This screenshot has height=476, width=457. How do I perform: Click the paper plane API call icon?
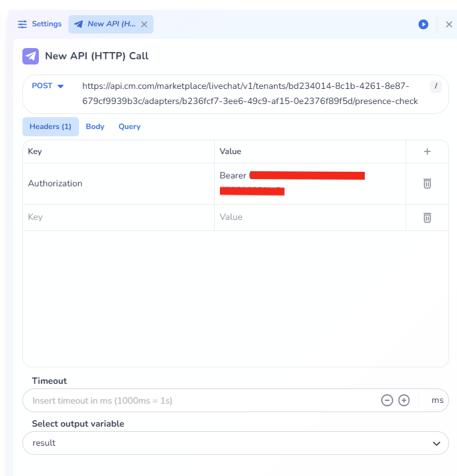pyautogui.click(x=31, y=56)
